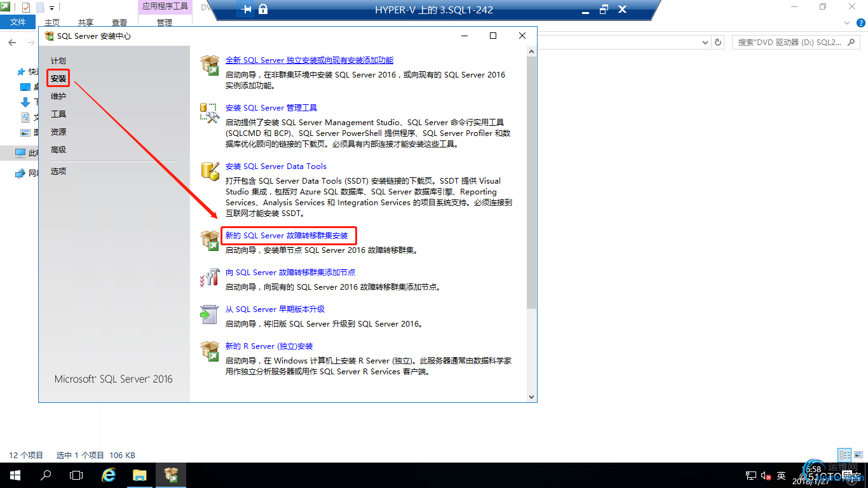Open taskbar search magnifier
Viewport: 868px width, 488px height.
point(46,475)
